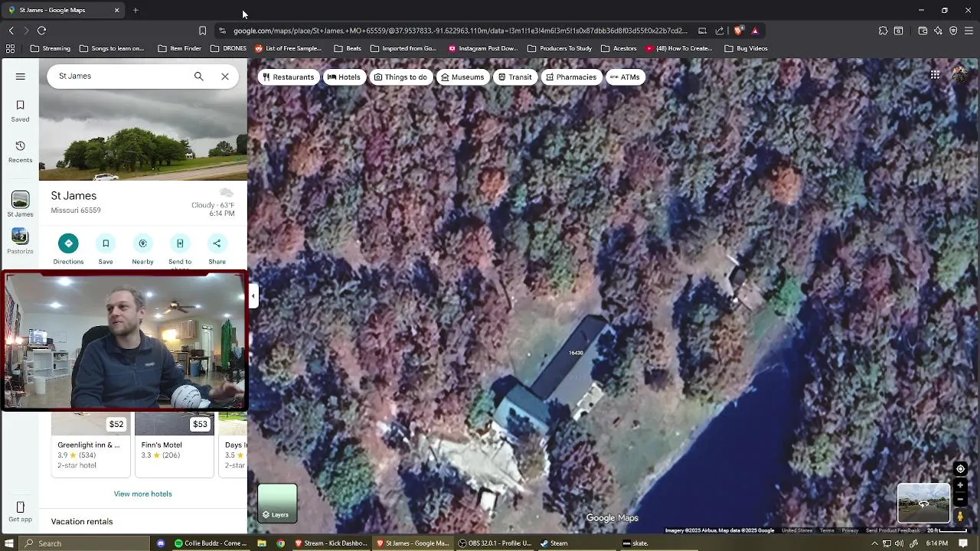This screenshot has height=551, width=980.
Task: Select the Pastoriza recent place thumbnail
Action: point(21,236)
